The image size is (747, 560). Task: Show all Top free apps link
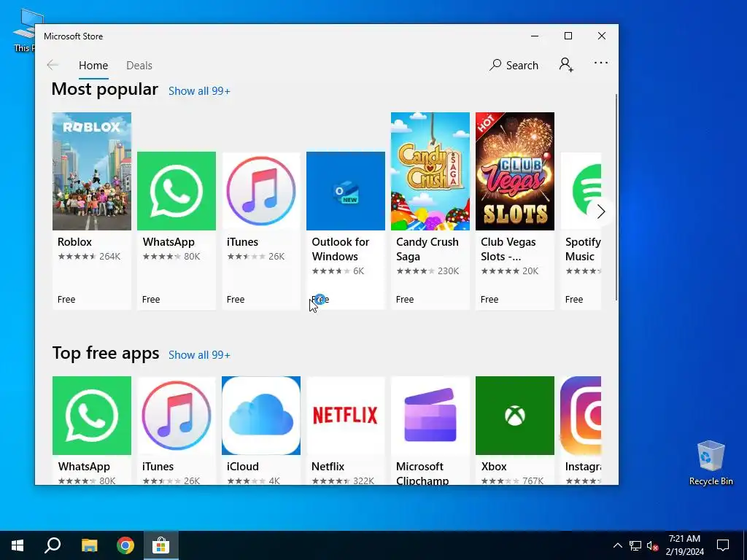click(199, 355)
